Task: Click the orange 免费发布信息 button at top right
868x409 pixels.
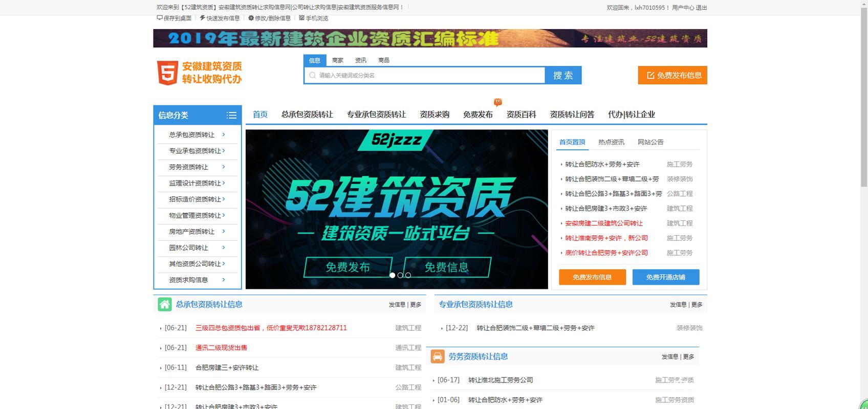Action: tap(672, 75)
